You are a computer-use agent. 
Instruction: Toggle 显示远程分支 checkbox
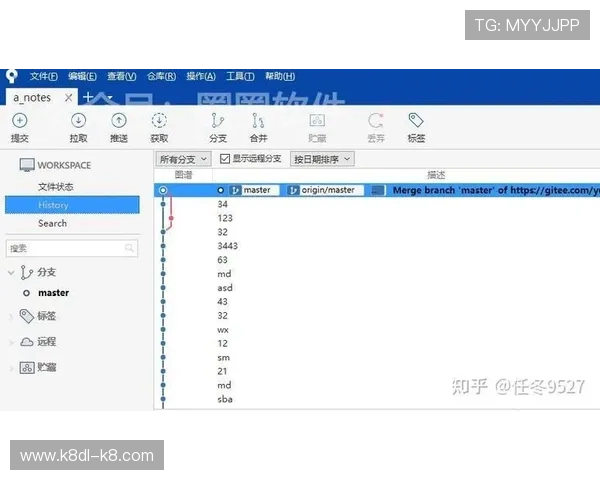[225, 158]
